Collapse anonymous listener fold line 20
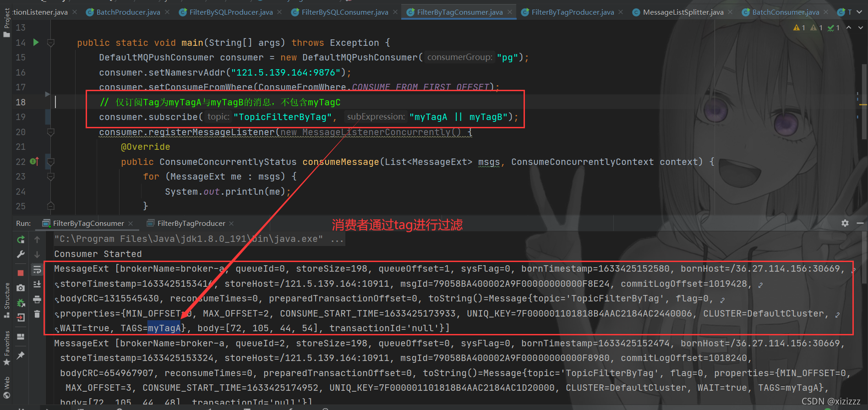This screenshot has height=410, width=868. tap(51, 132)
